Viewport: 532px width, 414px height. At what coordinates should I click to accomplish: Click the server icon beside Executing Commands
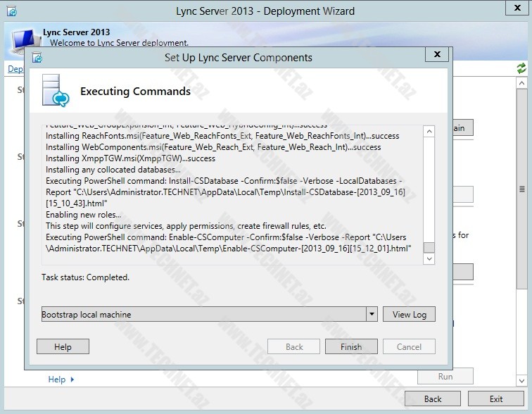[x=56, y=90]
